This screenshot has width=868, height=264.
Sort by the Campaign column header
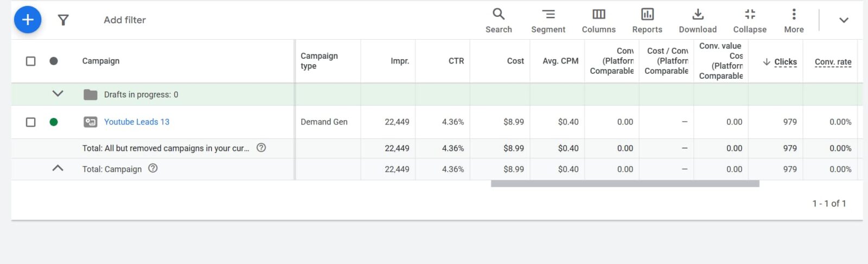101,61
